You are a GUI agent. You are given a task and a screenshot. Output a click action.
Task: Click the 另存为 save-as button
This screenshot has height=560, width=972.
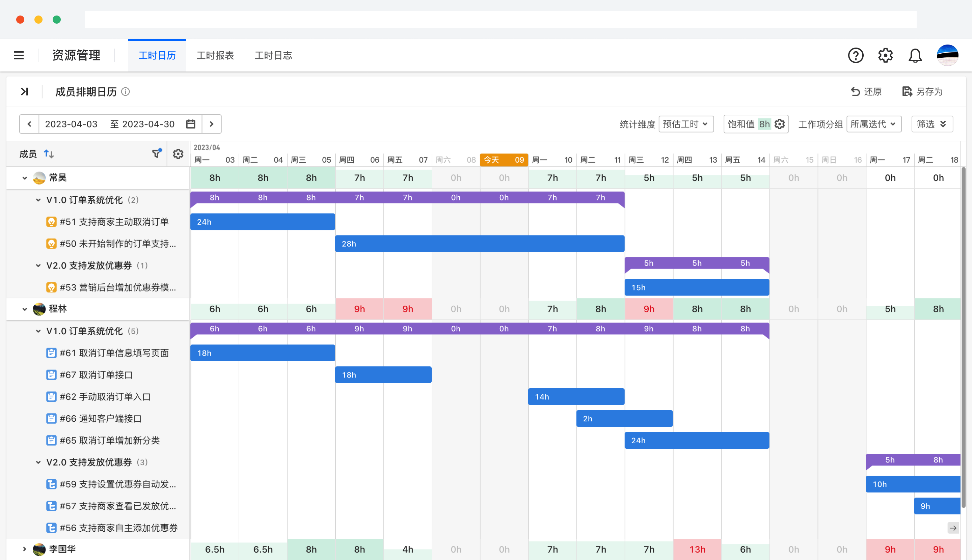pos(922,91)
